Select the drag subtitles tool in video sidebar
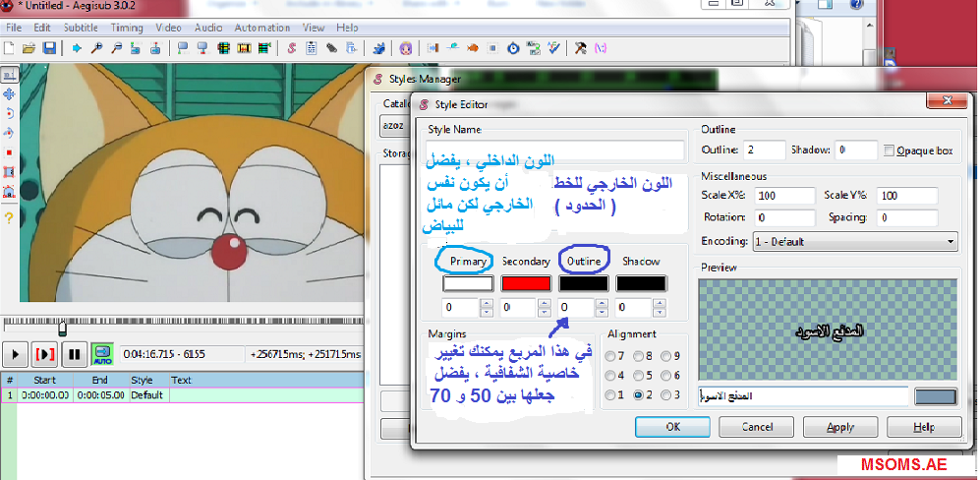 (9, 94)
